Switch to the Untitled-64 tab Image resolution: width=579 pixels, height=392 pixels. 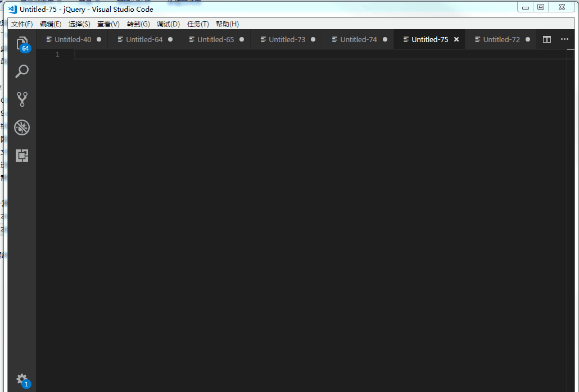144,39
